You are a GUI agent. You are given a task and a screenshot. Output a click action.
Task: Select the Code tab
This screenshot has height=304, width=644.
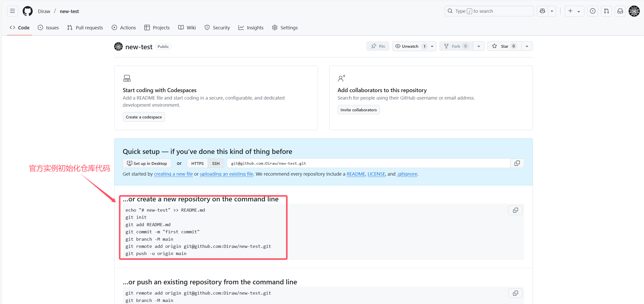[20, 28]
